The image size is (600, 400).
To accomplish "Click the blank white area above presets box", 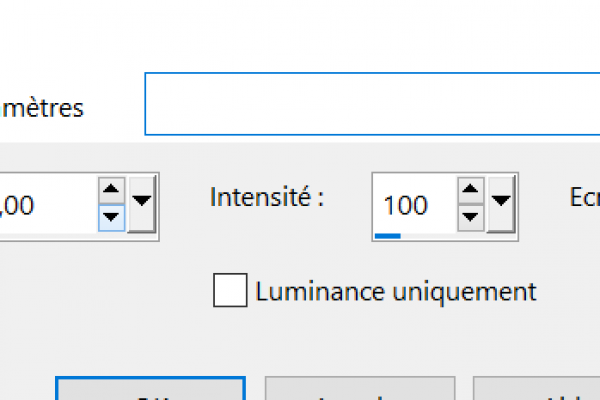I will pos(300,34).
